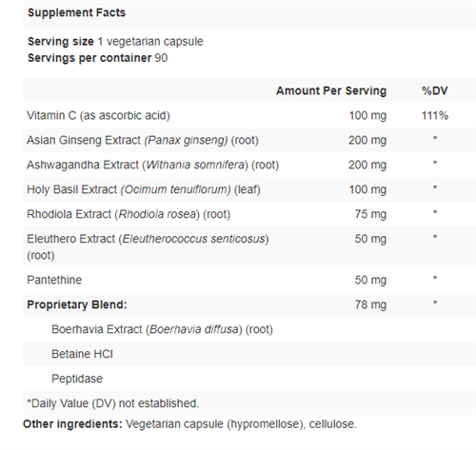The width and height of the screenshot is (476, 450).
Task: Click the 200 mg amount for Ashwagandha Extract
Action: pyautogui.click(x=367, y=165)
